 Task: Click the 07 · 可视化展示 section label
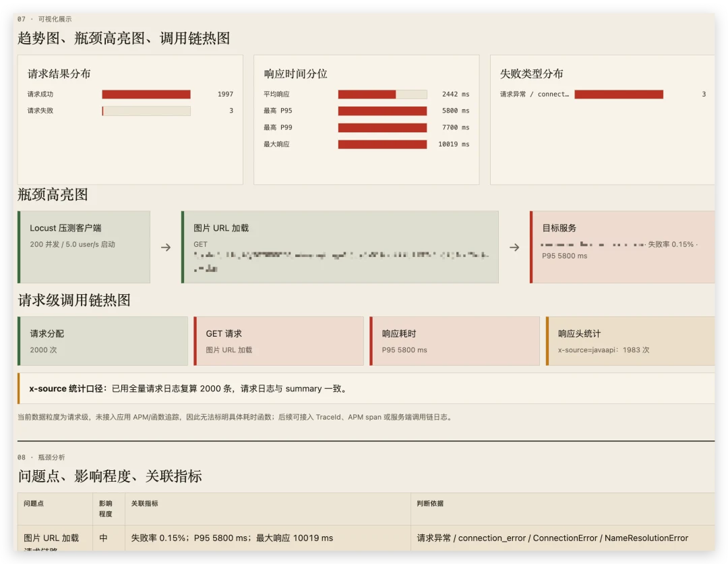pyautogui.click(x=44, y=19)
